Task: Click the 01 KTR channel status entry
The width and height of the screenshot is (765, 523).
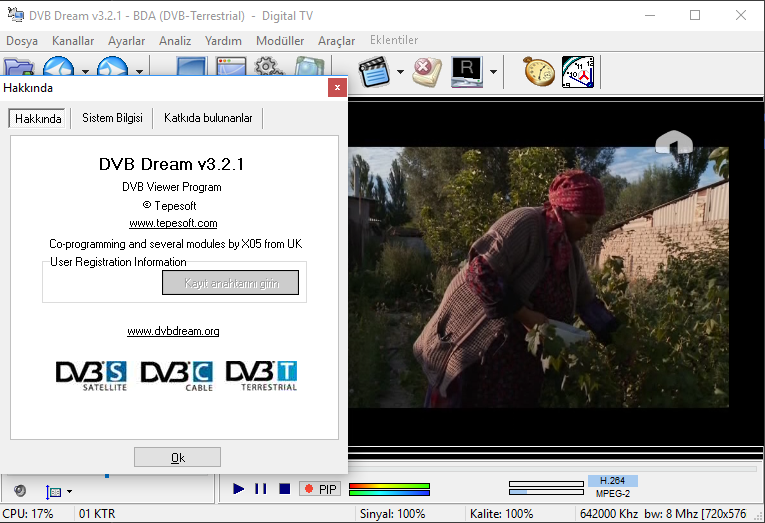Action: [97, 514]
